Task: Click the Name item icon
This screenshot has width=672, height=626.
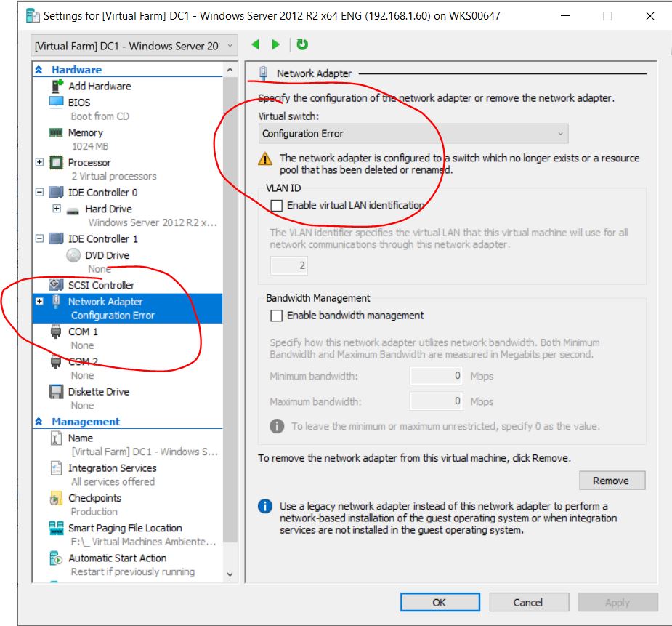Action: (56, 438)
